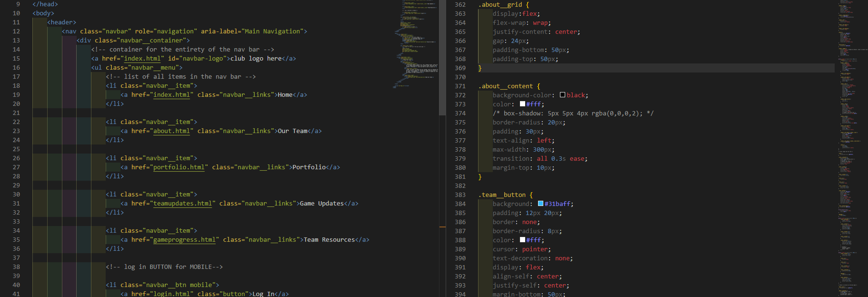
Task: Follow the index.html link on navbar-logo line
Action: (142, 59)
